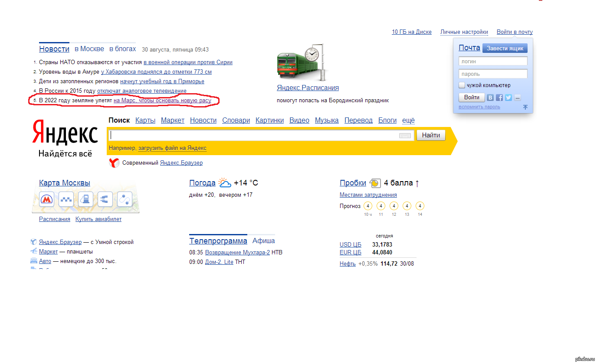The height and width of the screenshot is (364, 597).
Task: Switch to the Новости tab
Action: tap(54, 49)
